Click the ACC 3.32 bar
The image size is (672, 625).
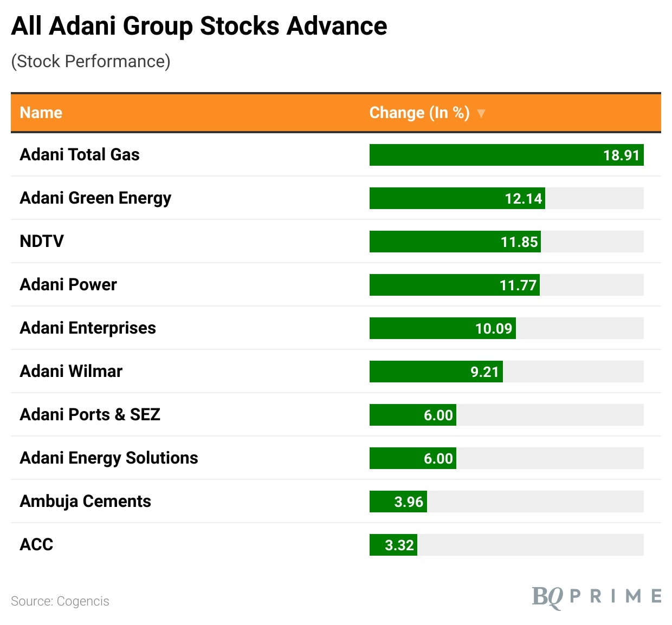click(x=393, y=545)
